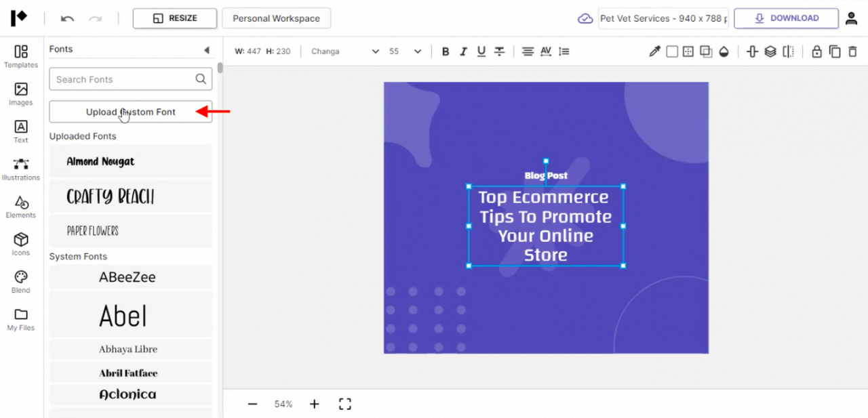Click the Upload Custom Font button
The height and width of the screenshot is (418, 868).
tap(131, 112)
